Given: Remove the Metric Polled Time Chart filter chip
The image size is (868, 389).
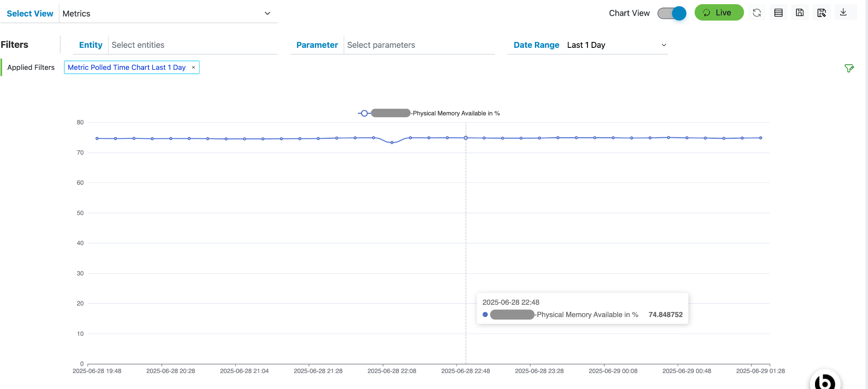Looking at the screenshot, I should (193, 67).
